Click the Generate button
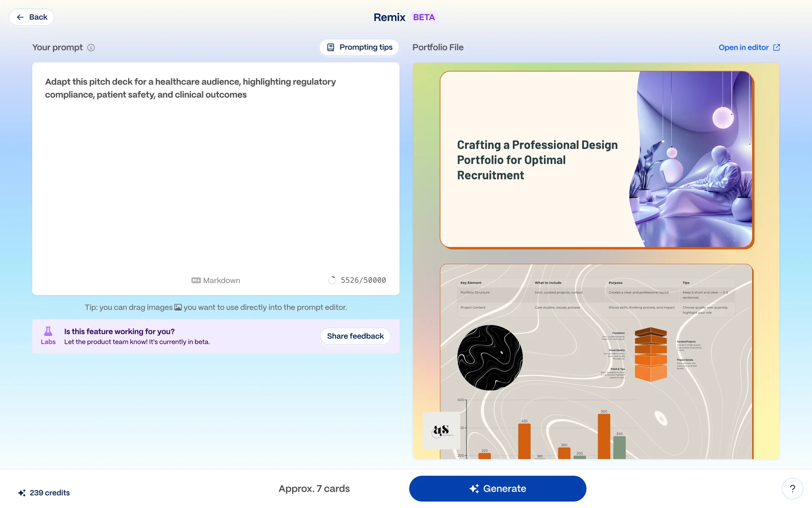This screenshot has width=812, height=508. point(497,489)
